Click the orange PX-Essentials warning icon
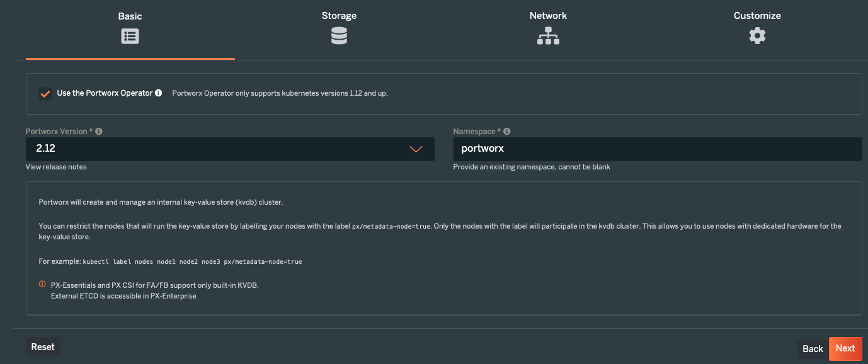This screenshot has height=364, width=868. (x=42, y=284)
